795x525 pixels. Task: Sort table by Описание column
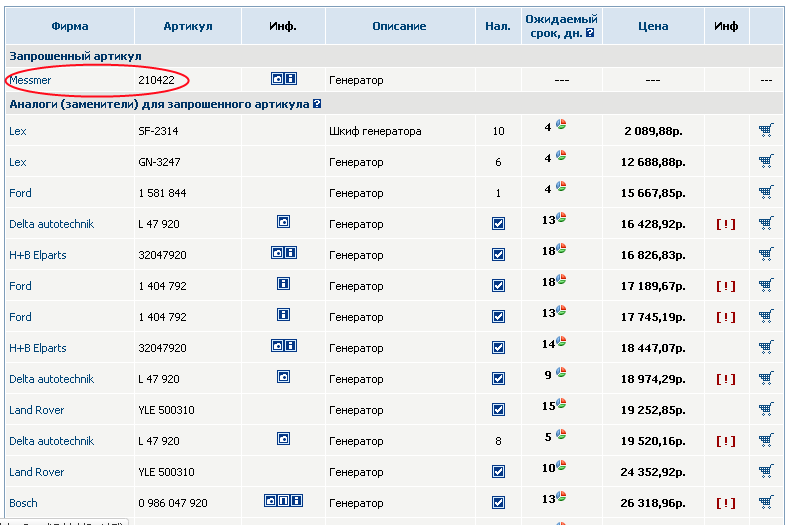[399, 26]
